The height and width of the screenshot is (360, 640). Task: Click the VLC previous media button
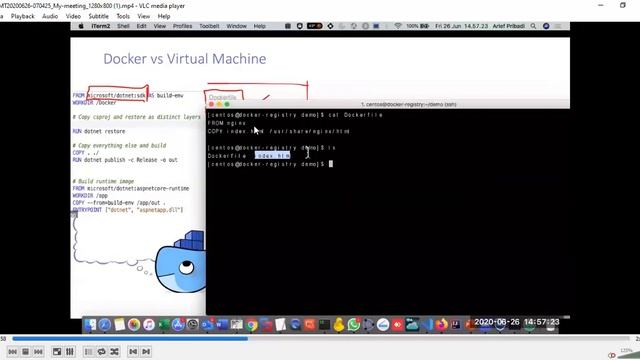click(13, 351)
